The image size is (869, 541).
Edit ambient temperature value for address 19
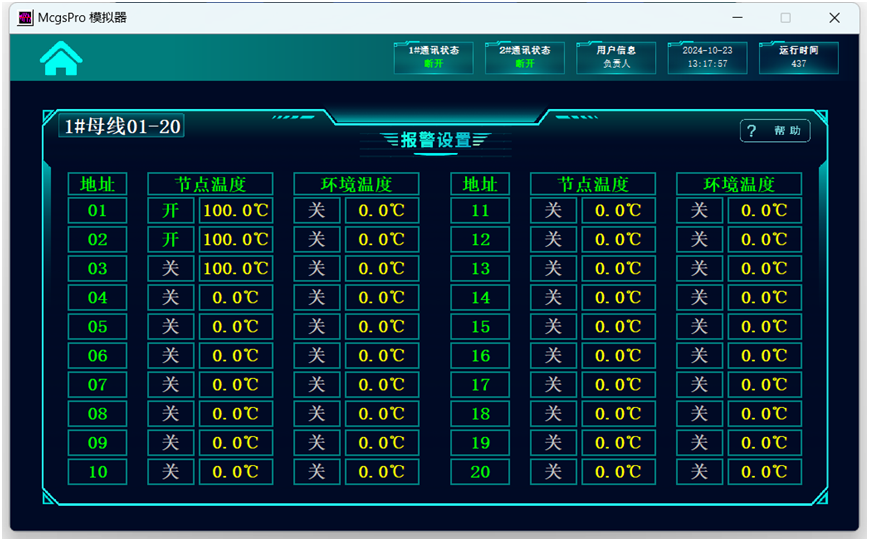[x=765, y=443]
